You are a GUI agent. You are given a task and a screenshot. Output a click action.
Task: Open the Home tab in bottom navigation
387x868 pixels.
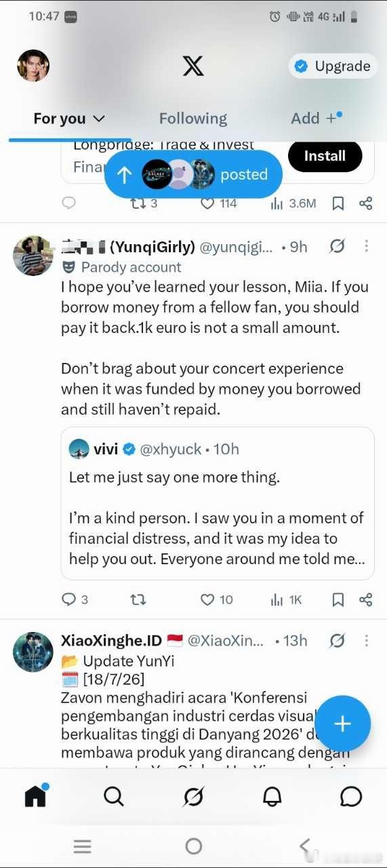36,795
